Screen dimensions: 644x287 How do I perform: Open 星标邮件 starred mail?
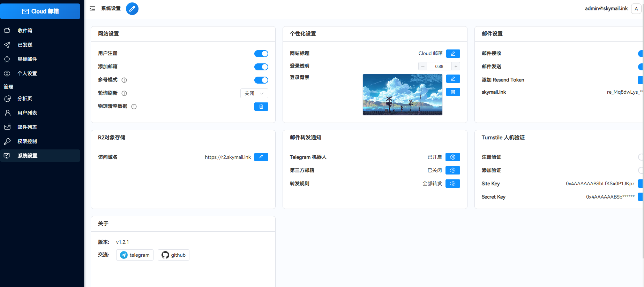click(40, 59)
